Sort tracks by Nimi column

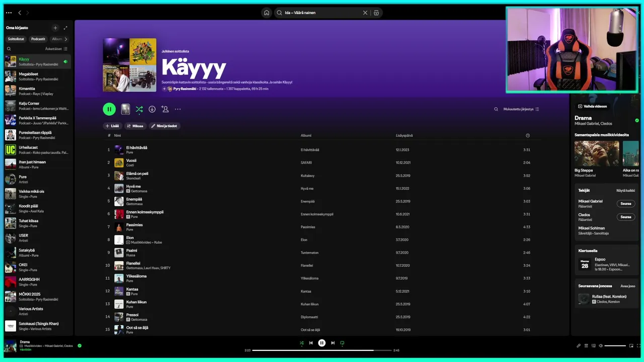[x=117, y=135]
